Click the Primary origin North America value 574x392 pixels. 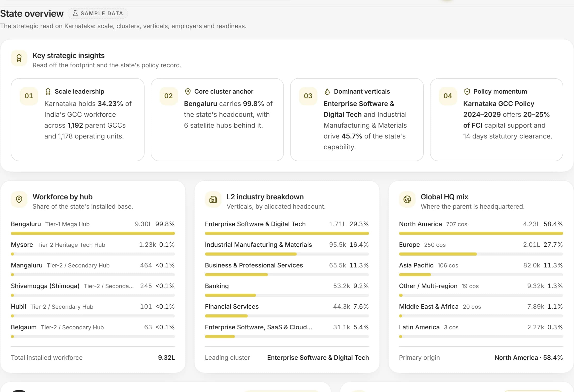(x=529, y=358)
